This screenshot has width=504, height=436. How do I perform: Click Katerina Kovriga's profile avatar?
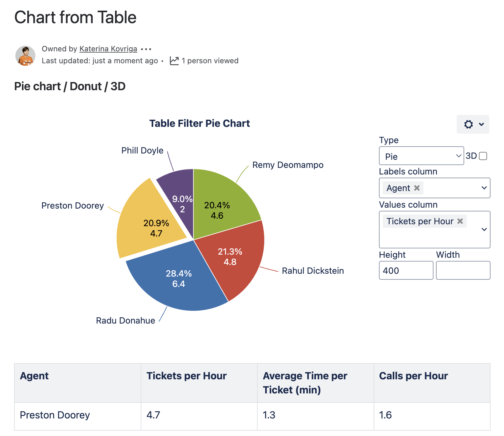pyautogui.click(x=25, y=55)
